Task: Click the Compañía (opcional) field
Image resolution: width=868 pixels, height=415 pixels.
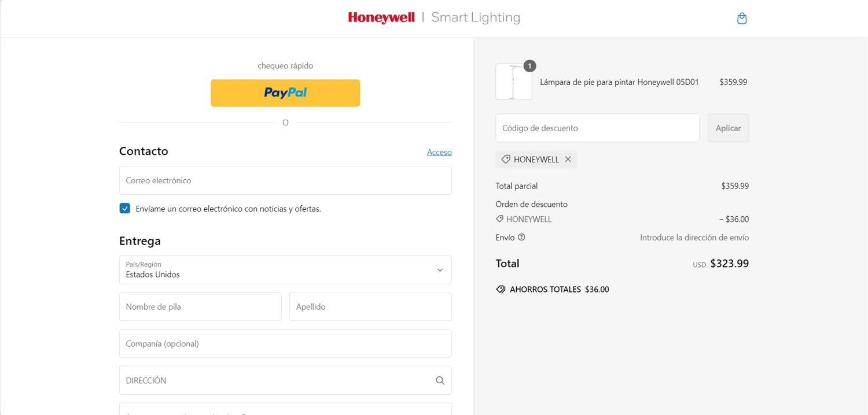Action: pos(285,344)
